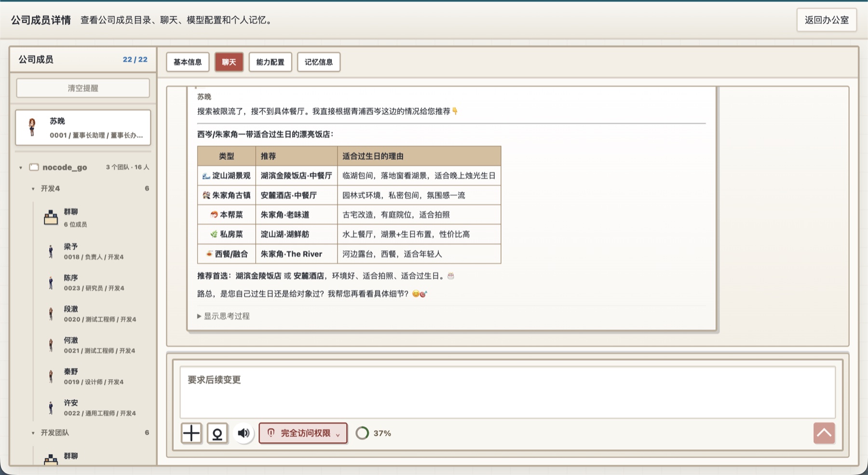Click the 22 / 22 member count
Screen dimensions: 868x475
(135, 59)
